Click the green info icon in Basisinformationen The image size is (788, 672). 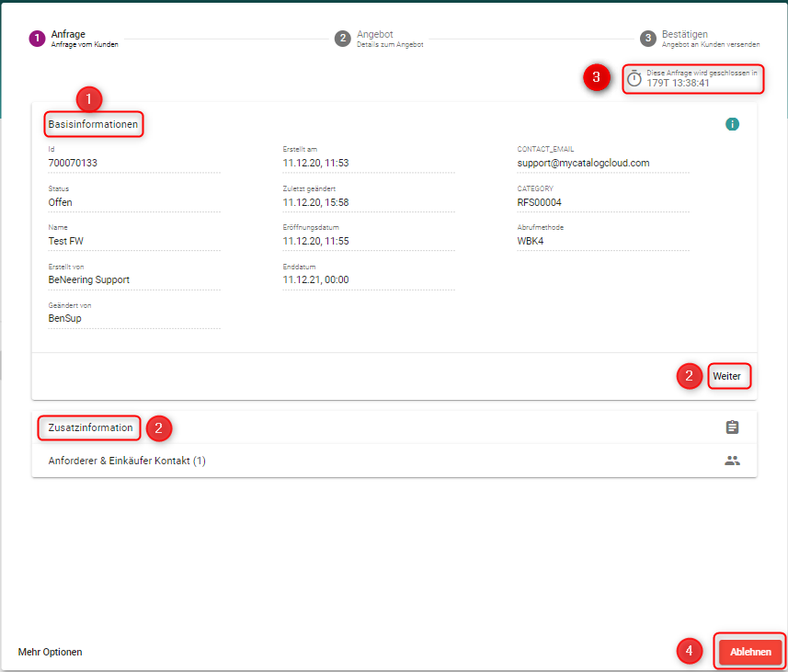tap(732, 124)
